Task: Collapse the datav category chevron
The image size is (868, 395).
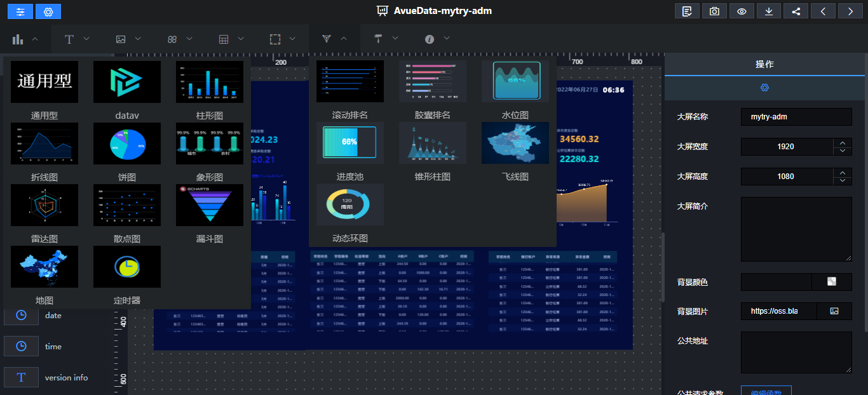Action: click(344, 39)
